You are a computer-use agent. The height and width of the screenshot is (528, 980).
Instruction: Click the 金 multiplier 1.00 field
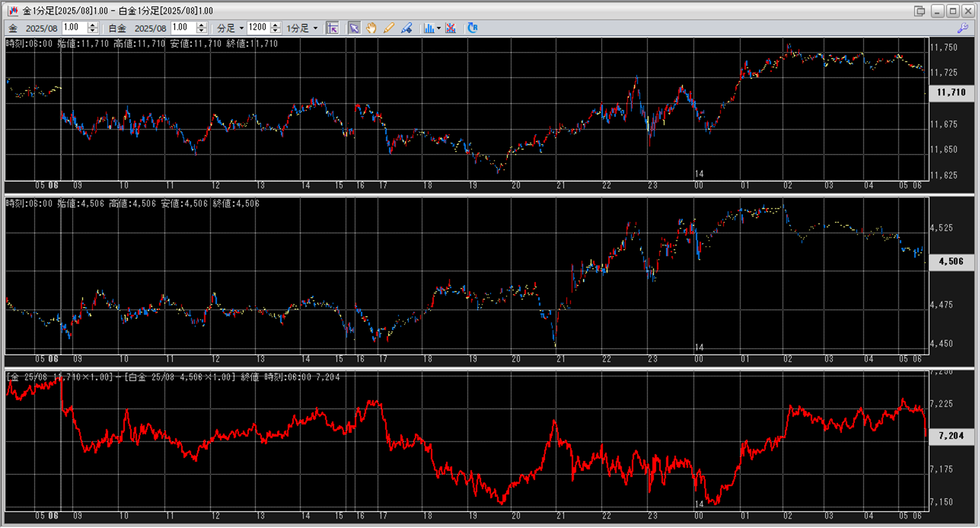pyautogui.click(x=74, y=28)
